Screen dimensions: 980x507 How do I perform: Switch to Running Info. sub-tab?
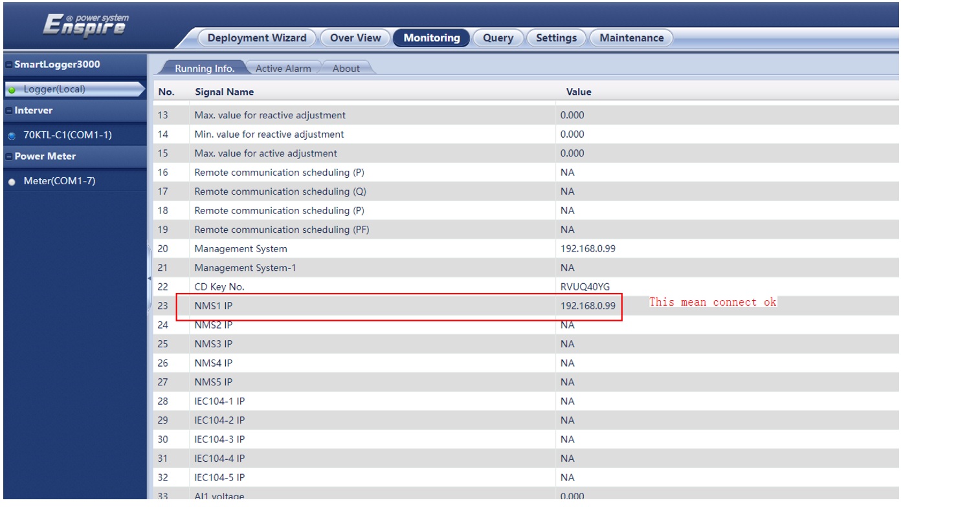205,68
